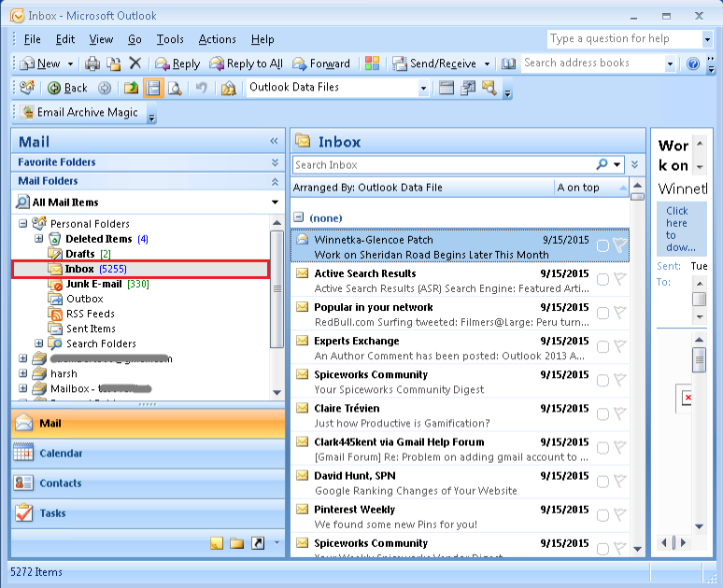Click the Folder List icon at bottom
The image size is (723, 588).
coord(236,543)
